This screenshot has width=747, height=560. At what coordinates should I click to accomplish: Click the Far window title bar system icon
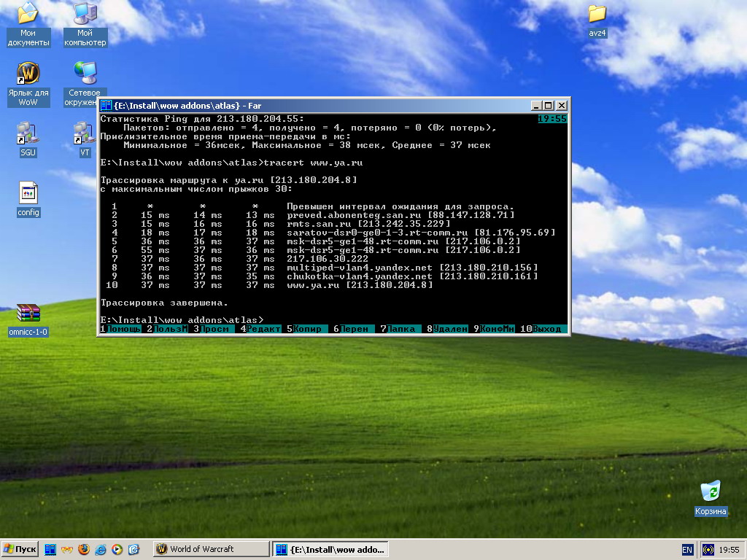tap(106, 105)
